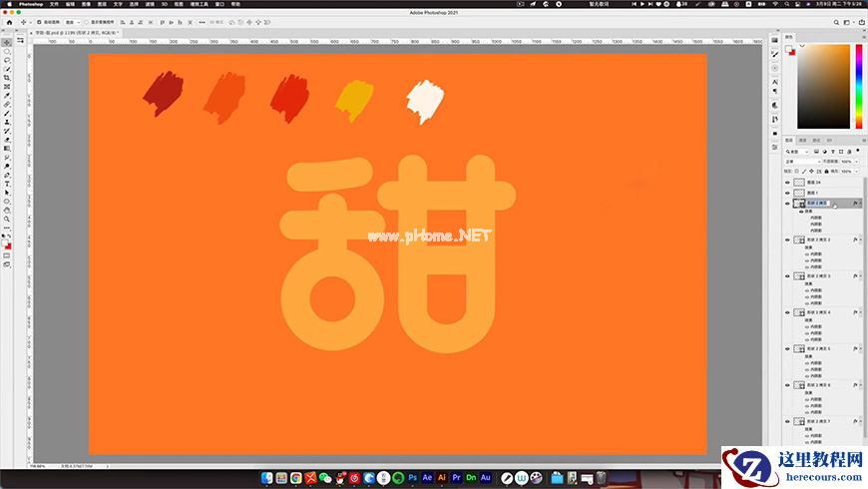Select the Clone Stamp tool
The height and width of the screenshot is (489, 868).
point(7,123)
